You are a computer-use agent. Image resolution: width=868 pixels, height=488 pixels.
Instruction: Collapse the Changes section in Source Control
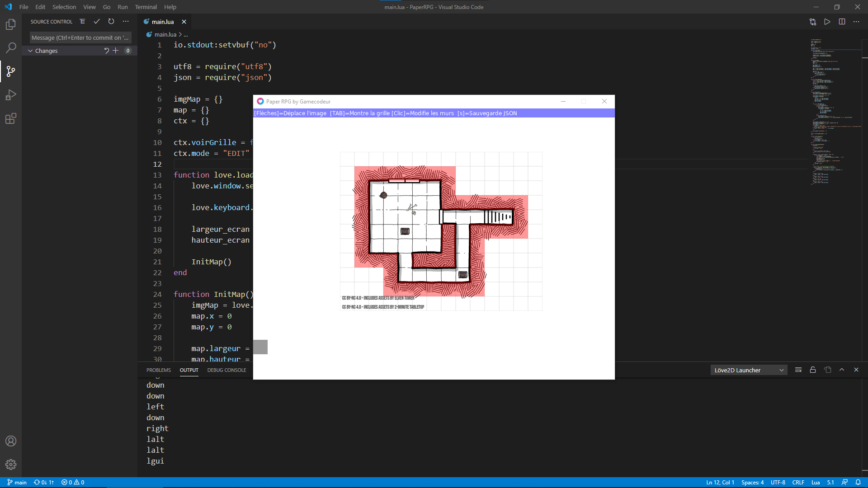tap(31, 51)
